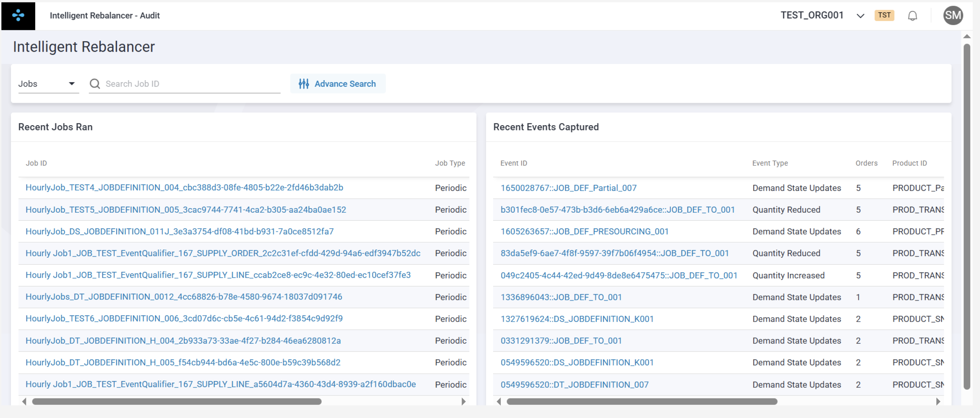Click Quantity Increased event type cell
This screenshot has height=418, width=980.
[788, 275]
